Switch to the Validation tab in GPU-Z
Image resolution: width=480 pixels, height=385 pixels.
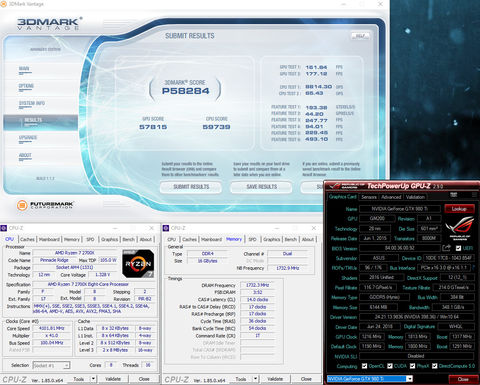pos(415,197)
